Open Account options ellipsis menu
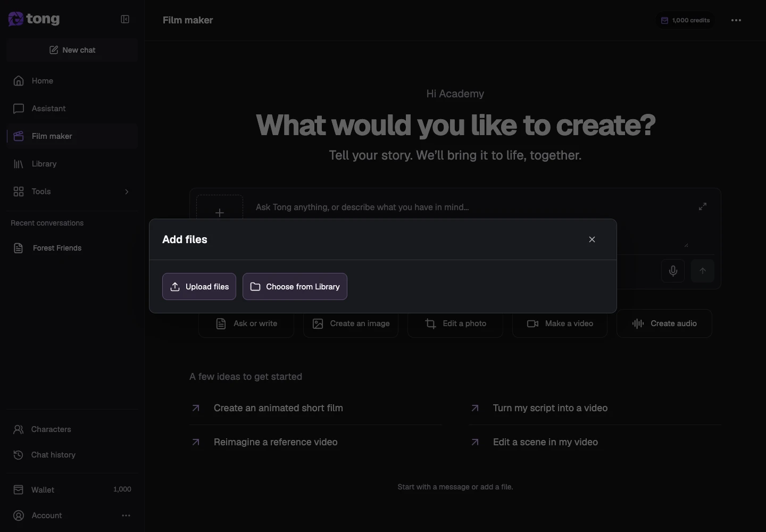The height and width of the screenshot is (532, 766). coord(126,516)
